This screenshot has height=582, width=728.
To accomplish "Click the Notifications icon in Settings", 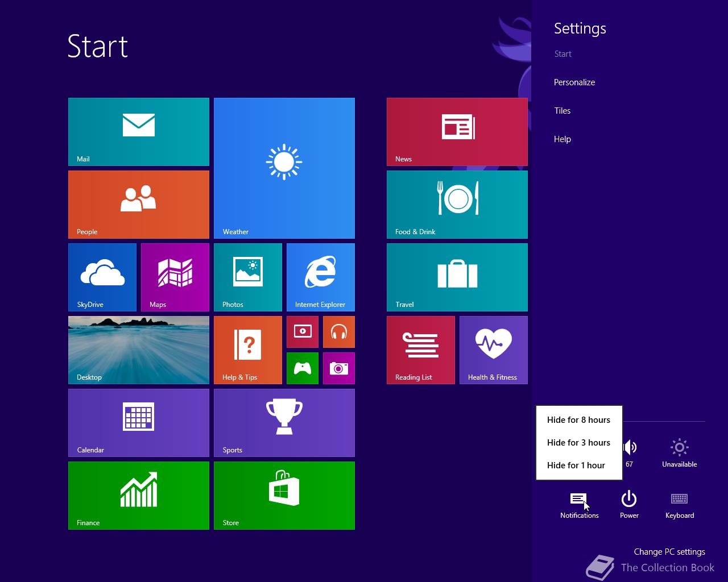I will 579,505.
